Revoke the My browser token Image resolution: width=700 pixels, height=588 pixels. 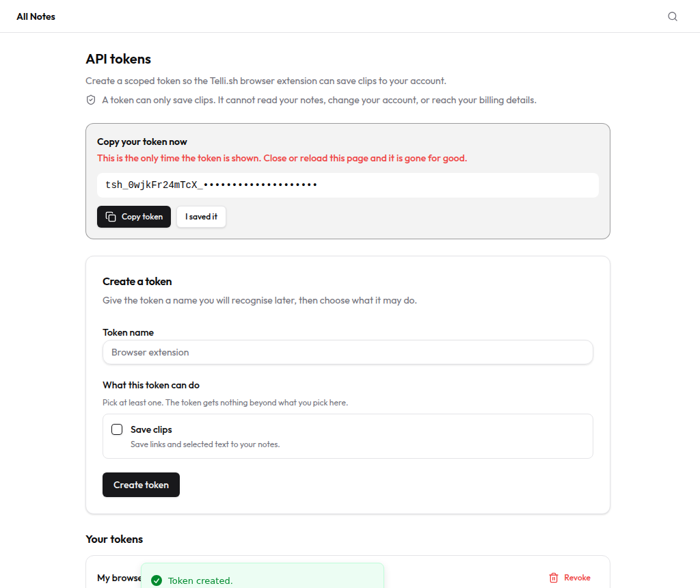[569, 578]
